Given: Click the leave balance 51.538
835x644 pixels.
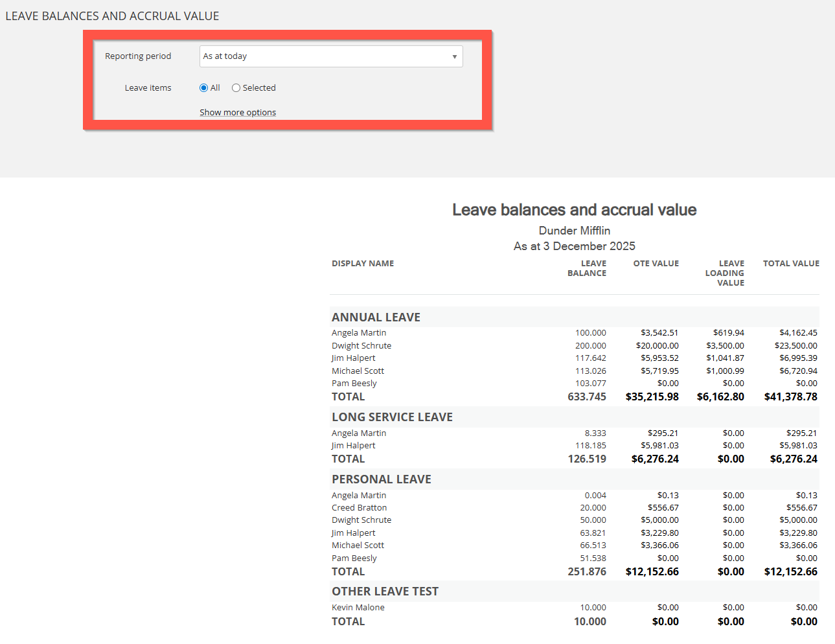Looking at the screenshot, I should [593, 558].
